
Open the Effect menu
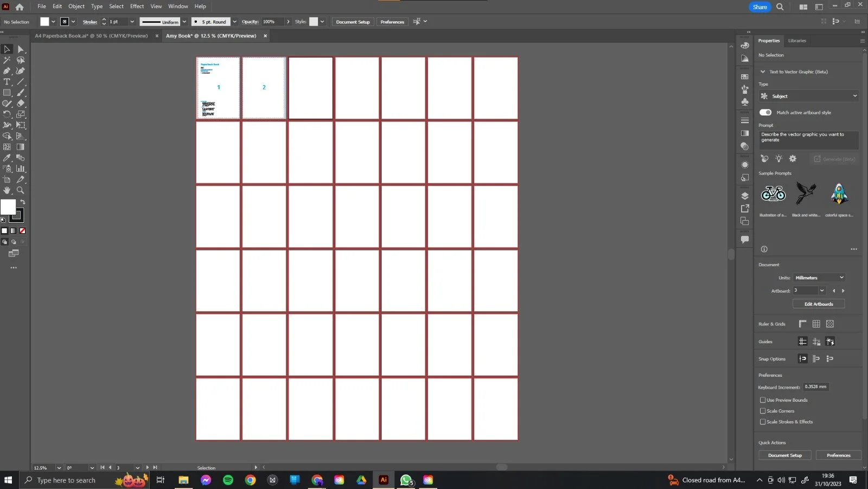pyautogui.click(x=137, y=7)
